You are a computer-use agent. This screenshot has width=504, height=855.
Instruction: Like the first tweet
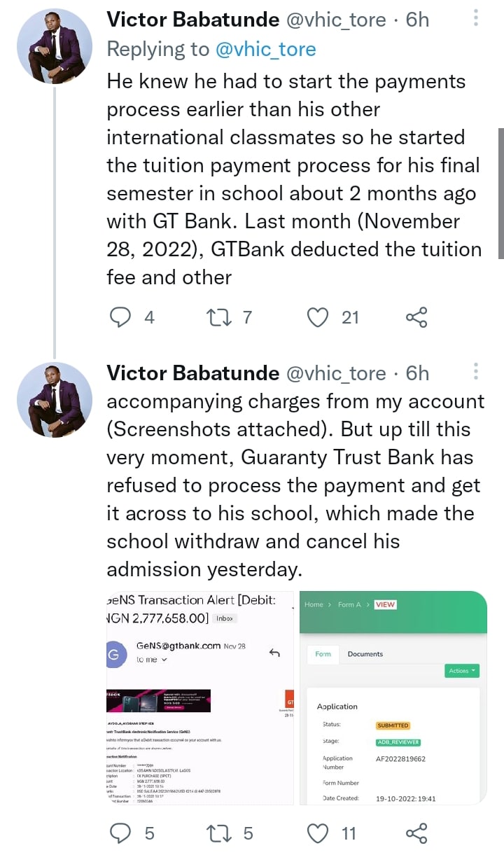tap(318, 318)
